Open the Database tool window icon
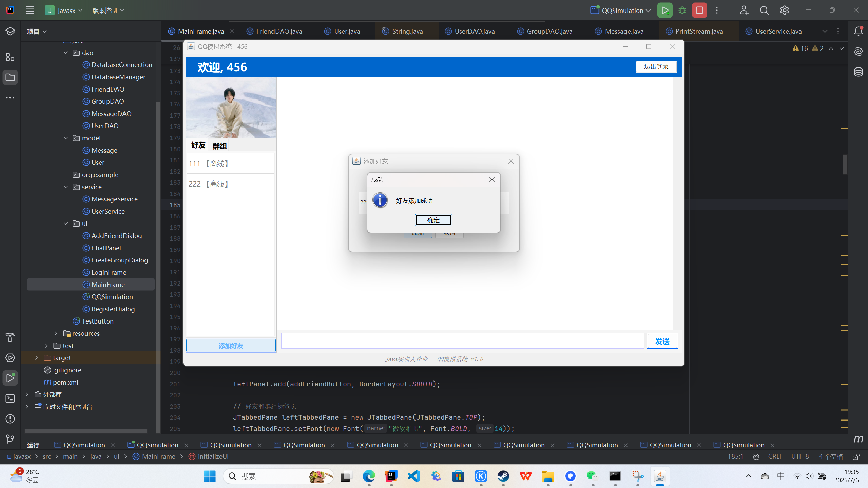This screenshot has width=868, height=488. (x=858, y=72)
